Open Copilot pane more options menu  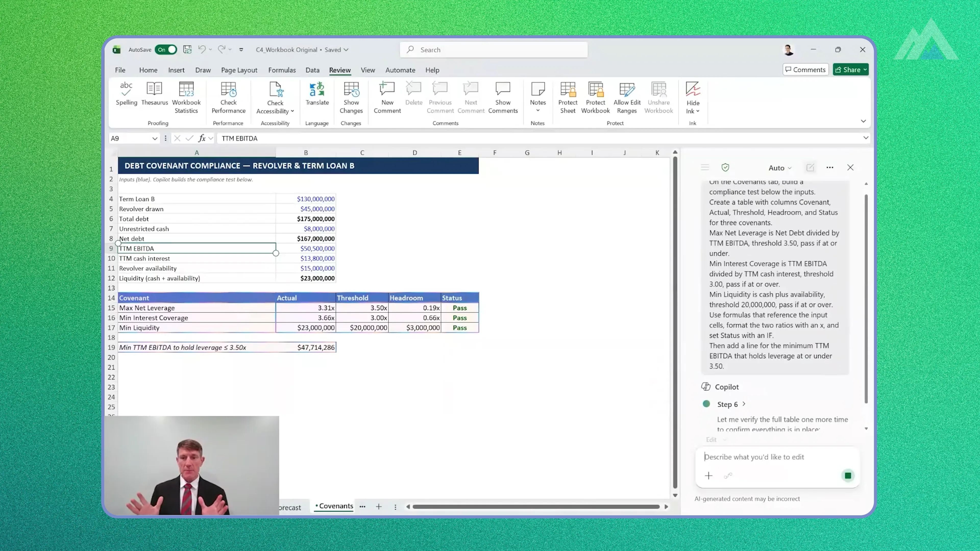pyautogui.click(x=830, y=168)
